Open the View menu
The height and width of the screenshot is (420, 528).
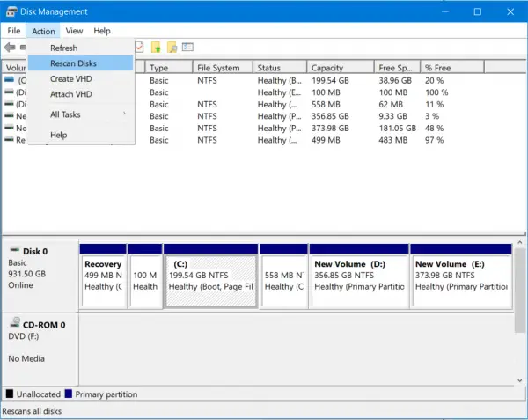pyautogui.click(x=74, y=31)
